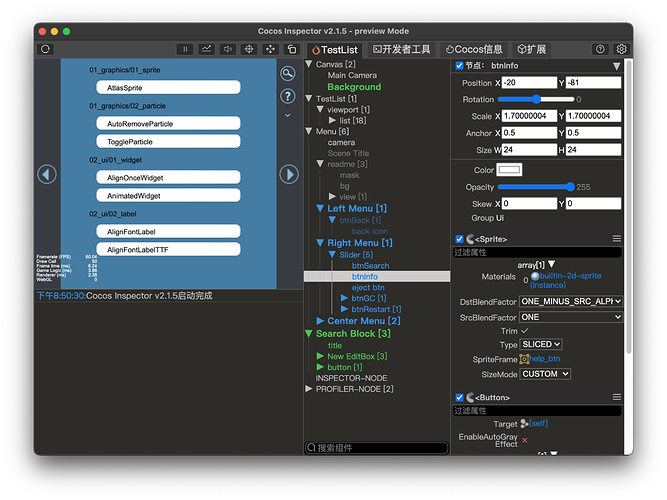This screenshot has height=500, width=667.
Task: Select the eject btn tree node
Action: tap(368, 287)
